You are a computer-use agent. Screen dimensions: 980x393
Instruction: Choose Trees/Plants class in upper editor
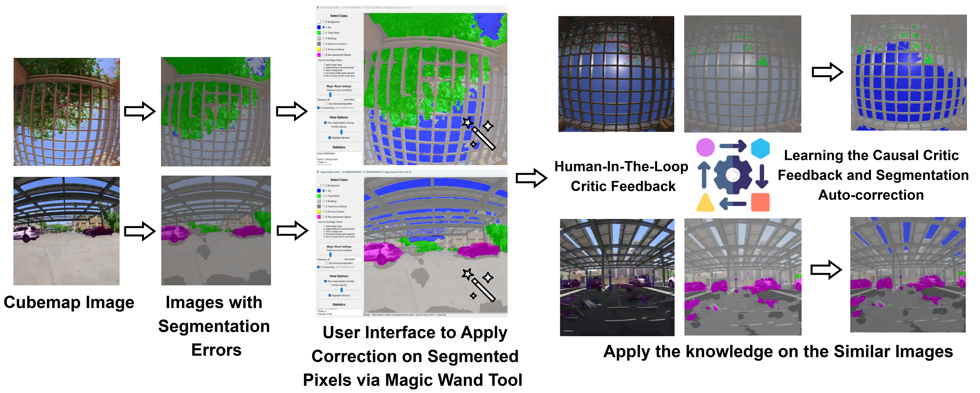324,33
